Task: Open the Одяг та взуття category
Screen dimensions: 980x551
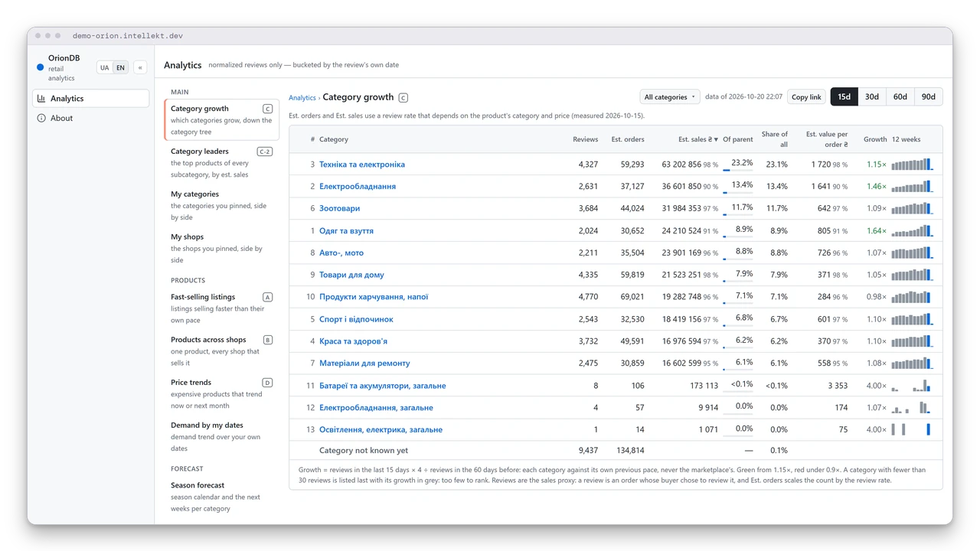Action: pos(346,230)
